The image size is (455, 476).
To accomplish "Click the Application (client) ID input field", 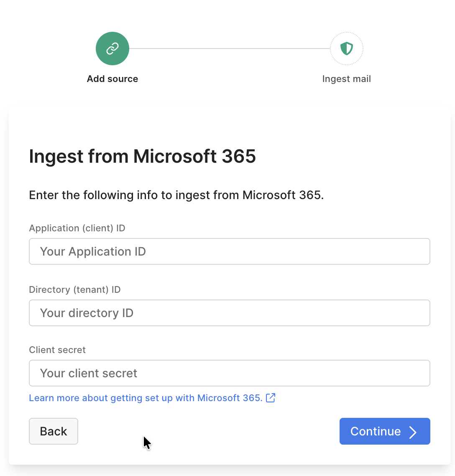I will point(230,251).
